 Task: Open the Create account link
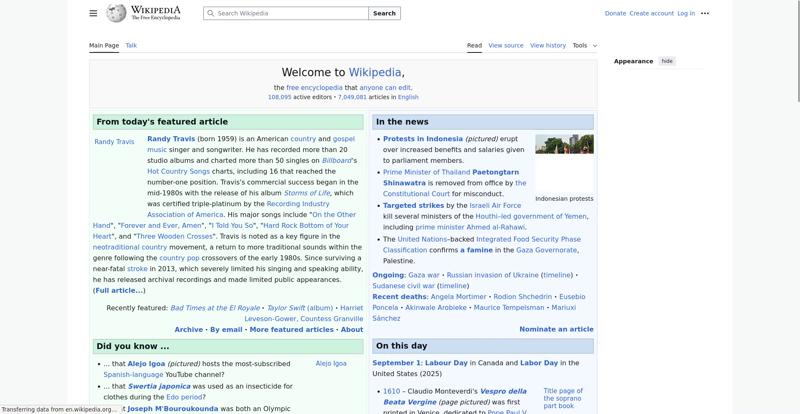click(x=652, y=13)
